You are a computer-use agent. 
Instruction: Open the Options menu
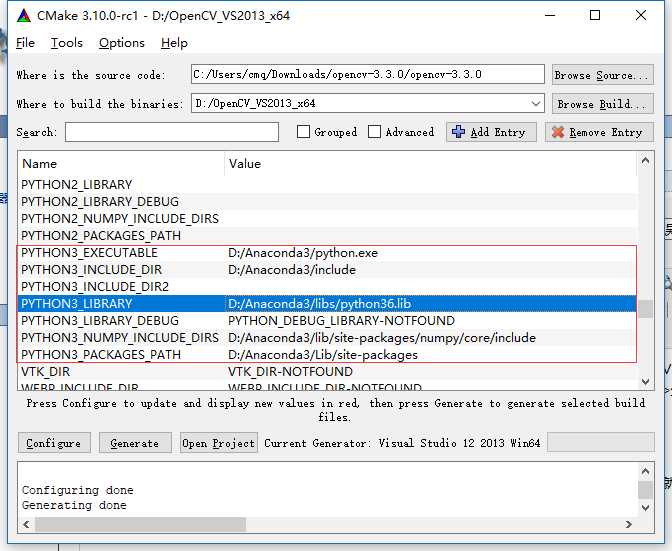pos(122,43)
